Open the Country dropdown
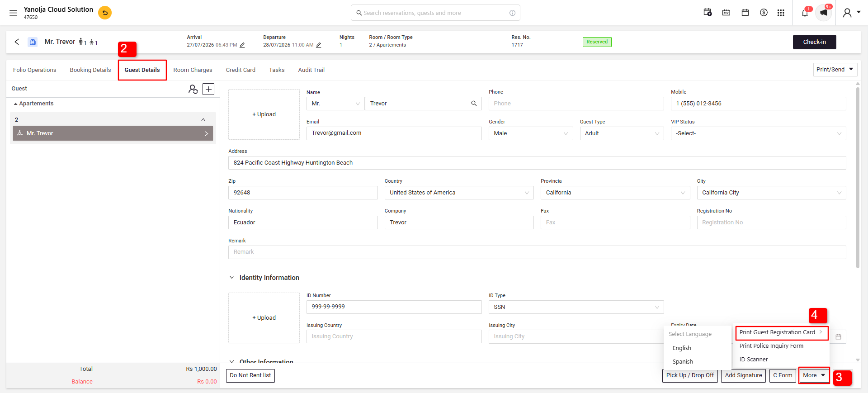Image resolution: width=868 pixels, height=393 pixels. coord(459,193)
